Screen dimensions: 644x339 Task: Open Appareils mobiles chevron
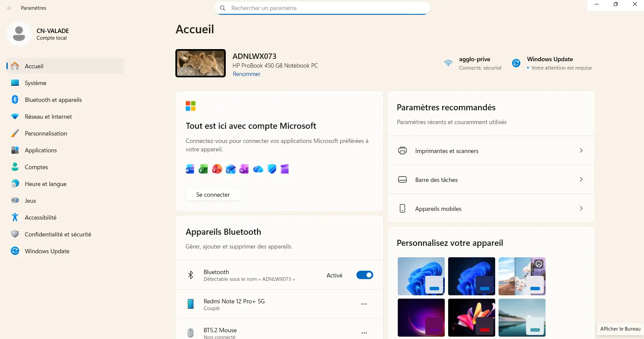[581, 209]
